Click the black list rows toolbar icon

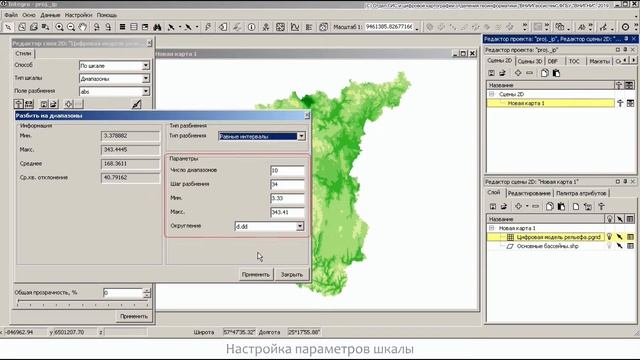122,27
